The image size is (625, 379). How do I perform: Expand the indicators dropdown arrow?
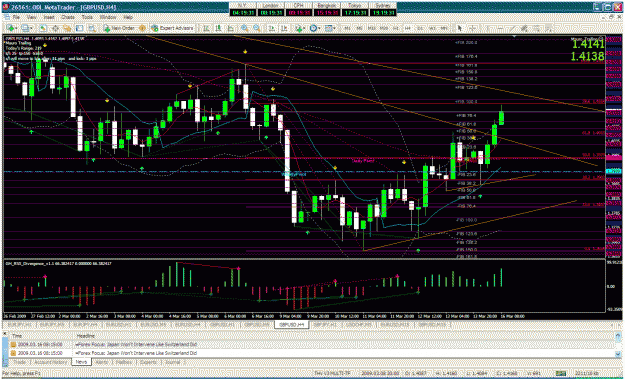305,28
